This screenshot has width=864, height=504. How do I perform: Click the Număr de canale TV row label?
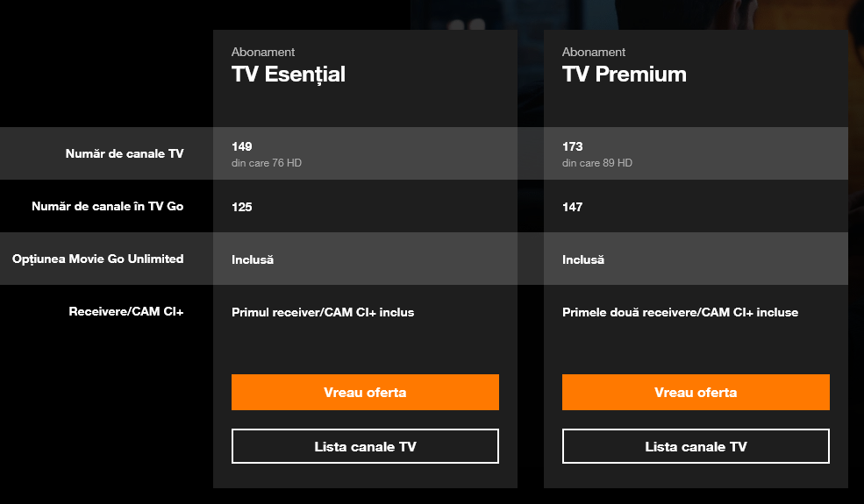click(125, 153)
